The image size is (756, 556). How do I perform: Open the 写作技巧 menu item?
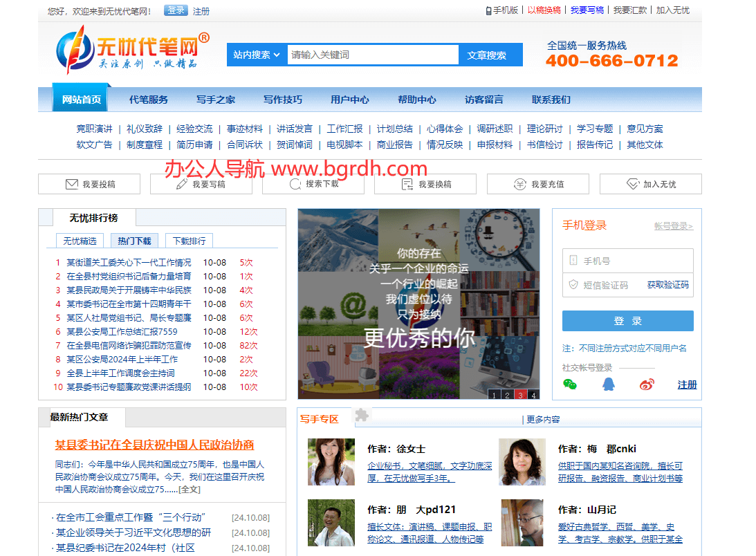282,100
